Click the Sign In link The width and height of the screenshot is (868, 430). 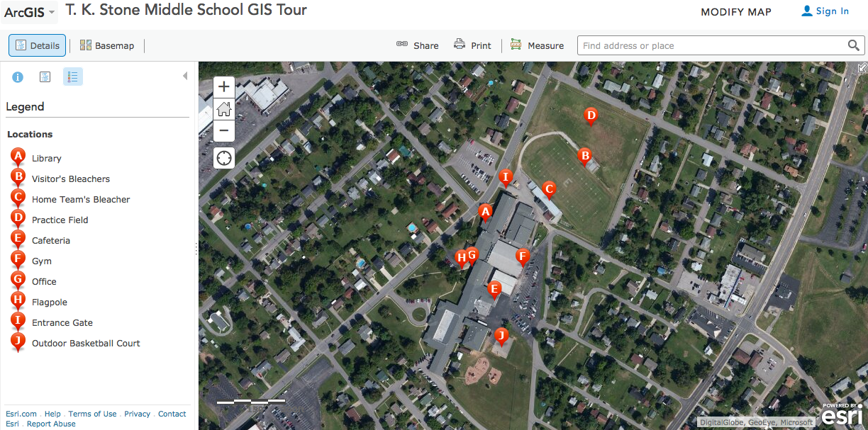point(825,11)
